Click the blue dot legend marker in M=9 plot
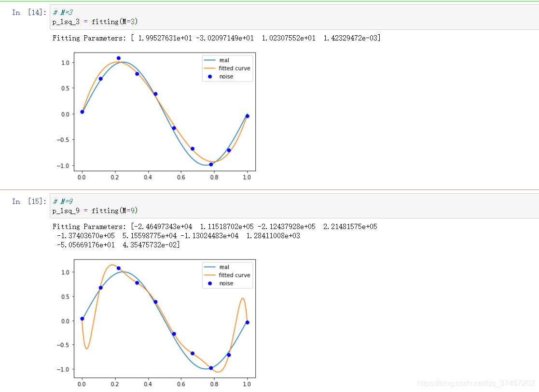 (x=210, y=284)
